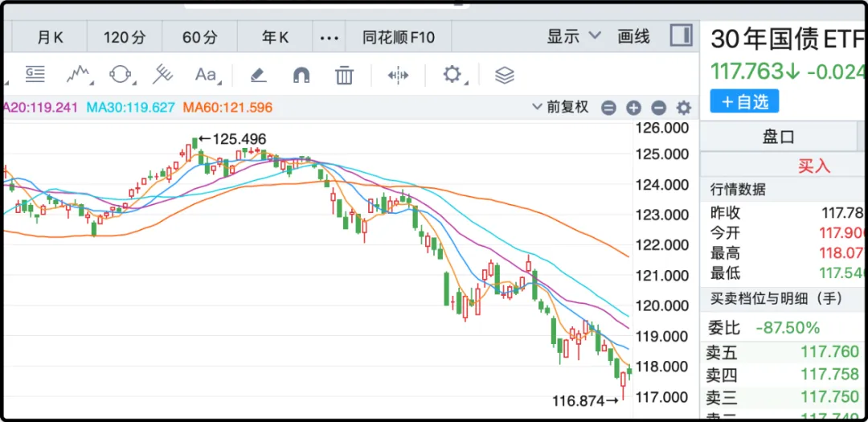Switch to the 月K tab
The height and width of the screenshot is (422, 868).
[50, 37]
